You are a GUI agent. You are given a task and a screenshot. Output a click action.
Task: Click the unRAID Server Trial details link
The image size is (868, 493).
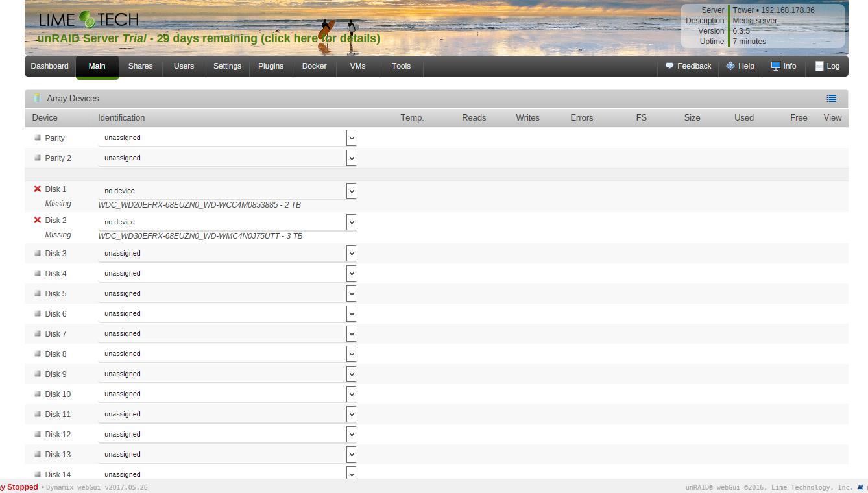209,38
